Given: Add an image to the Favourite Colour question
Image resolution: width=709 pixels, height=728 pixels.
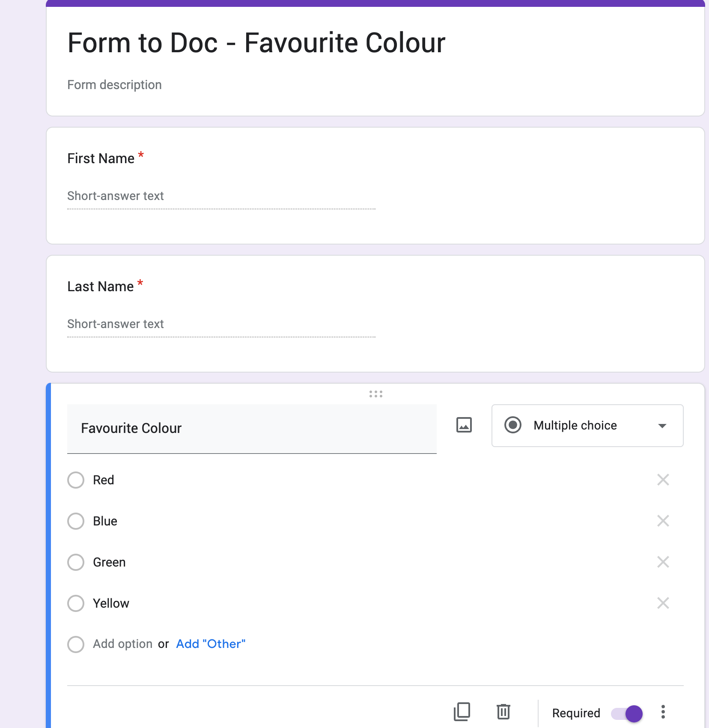Looking at the screenshot, I should click(464, 425).
